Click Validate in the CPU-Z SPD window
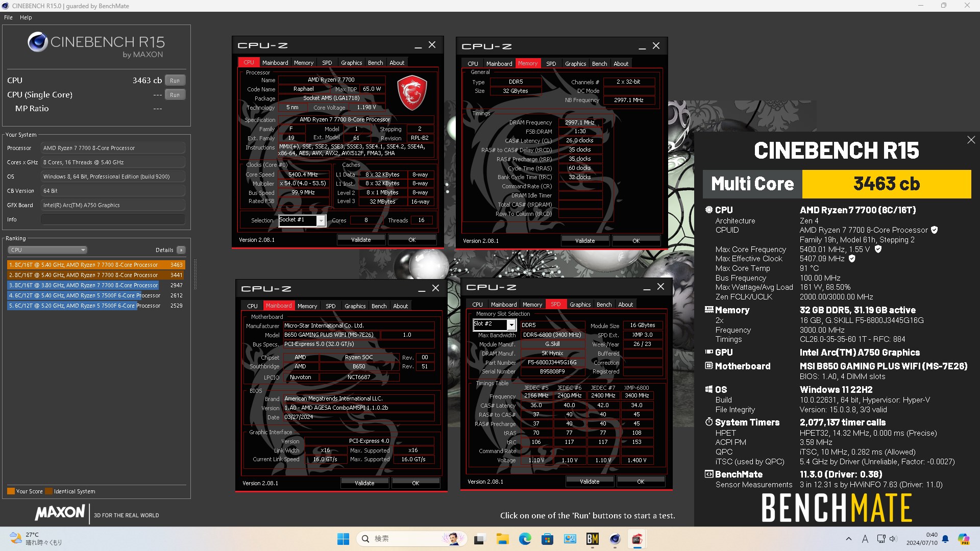This screenshot has width=980, height=551. [590, 482]
